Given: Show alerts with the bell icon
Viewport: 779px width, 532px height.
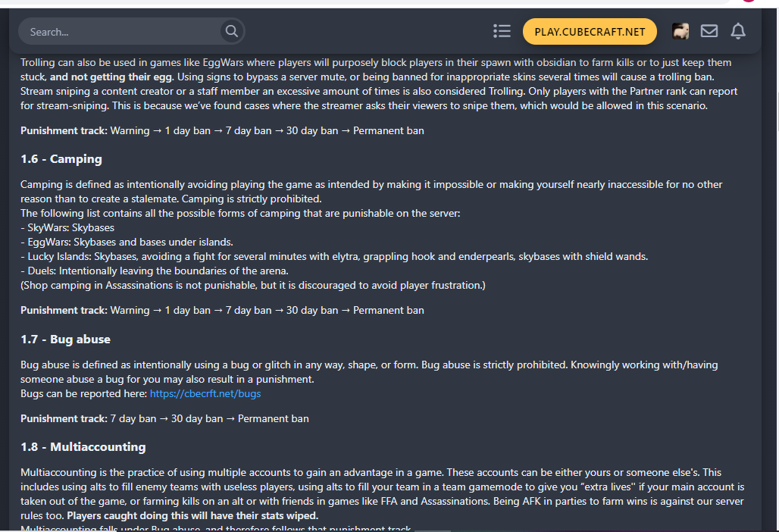Looking at the screenshot, I should [738, 31].
